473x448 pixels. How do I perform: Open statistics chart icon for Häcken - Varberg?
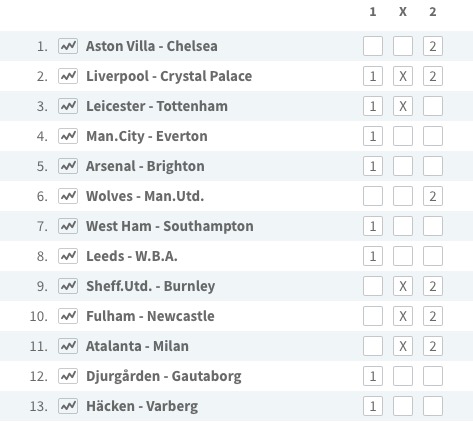coord(68,406)
